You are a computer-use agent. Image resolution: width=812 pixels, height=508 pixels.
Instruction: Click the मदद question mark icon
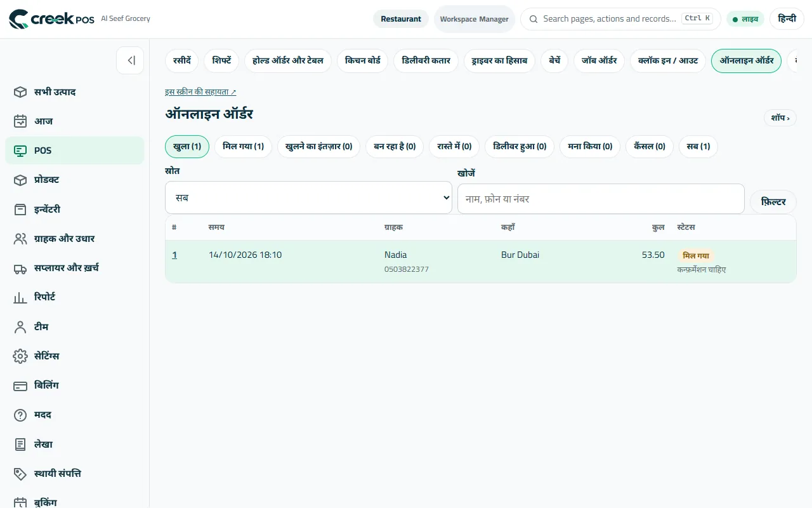point(20,415)
